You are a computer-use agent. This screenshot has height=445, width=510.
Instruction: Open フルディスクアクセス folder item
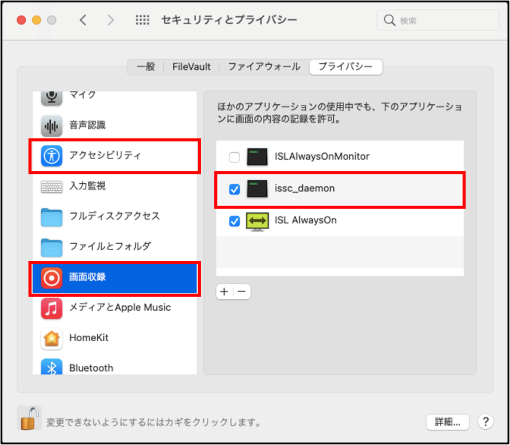coord(115,216)
